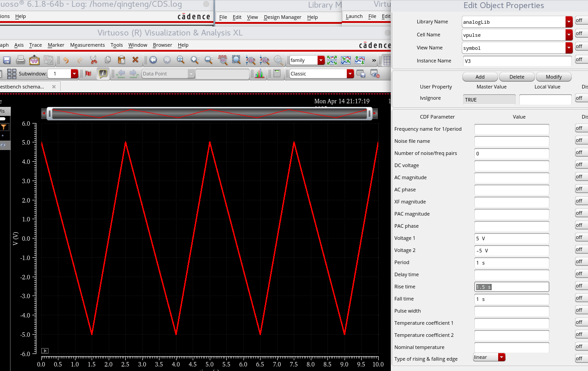
Task: Open the 'family' display mode dropdown
Action: point(320,60)
